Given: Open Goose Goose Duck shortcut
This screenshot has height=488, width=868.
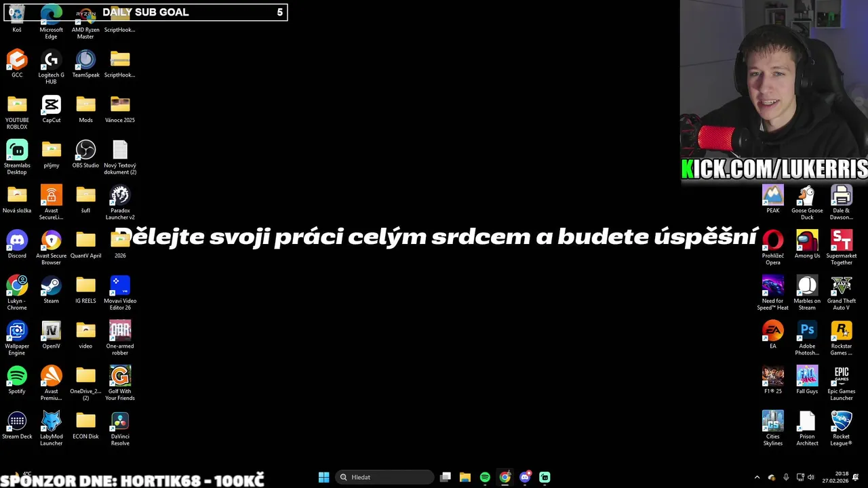Looking at the screenshot, I should (807, 203).
